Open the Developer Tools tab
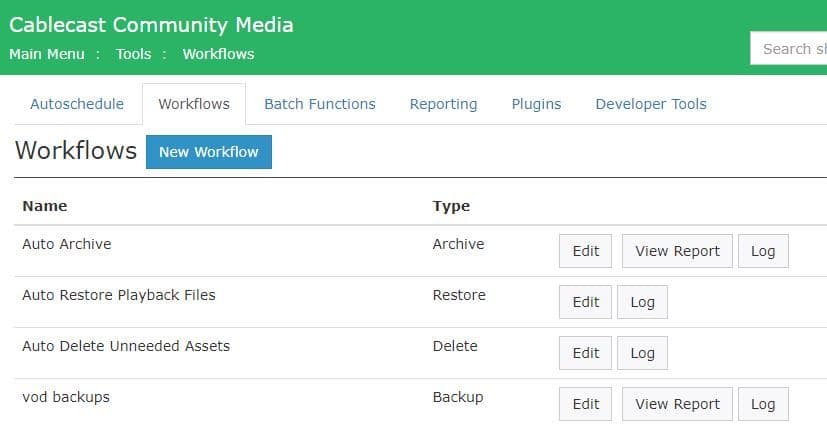This screenshot has width=827, height=446. [x=651, y=104]
